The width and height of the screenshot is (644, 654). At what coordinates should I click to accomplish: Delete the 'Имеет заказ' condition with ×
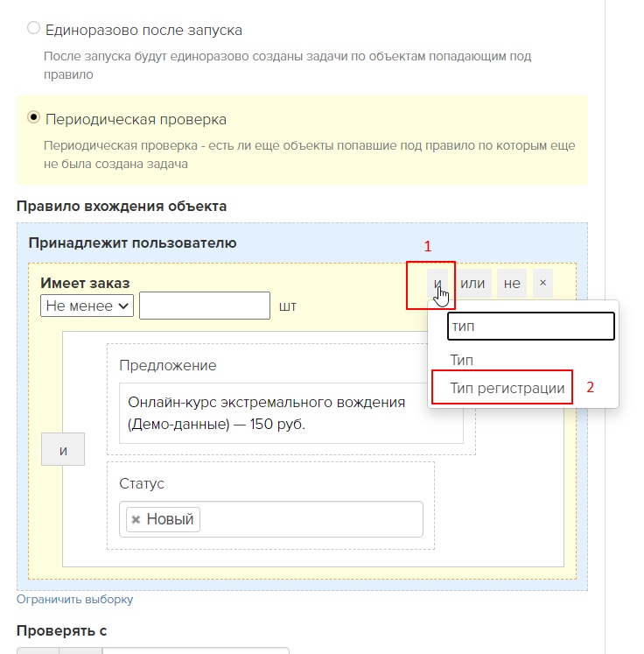542,283
